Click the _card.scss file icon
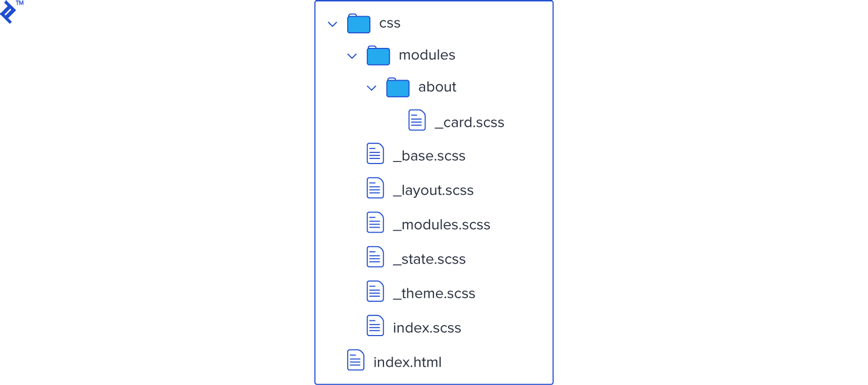Image resolution: width=868 pixels, height=385 pixels. tap(417, 120)
